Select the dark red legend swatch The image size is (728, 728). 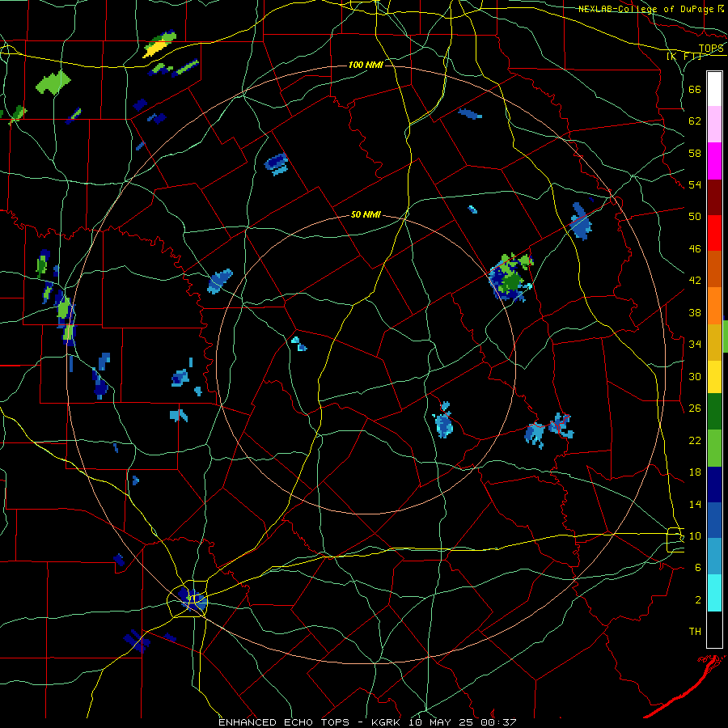[714, 197]
